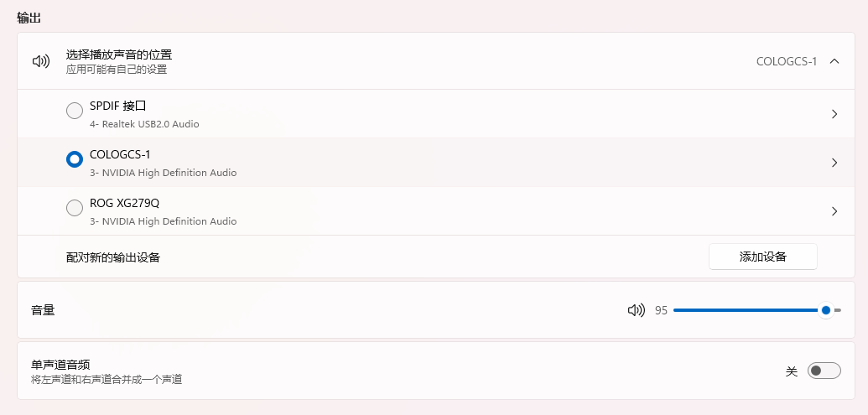Click the volume slider thumb
868x415 pixels.
[826, 310]
